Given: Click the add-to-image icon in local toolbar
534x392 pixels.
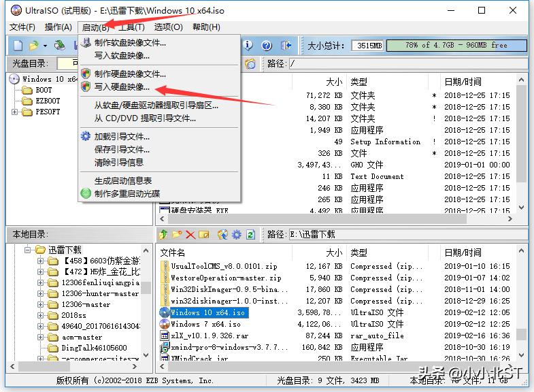Looking at the screenshot, I should 222,234.
